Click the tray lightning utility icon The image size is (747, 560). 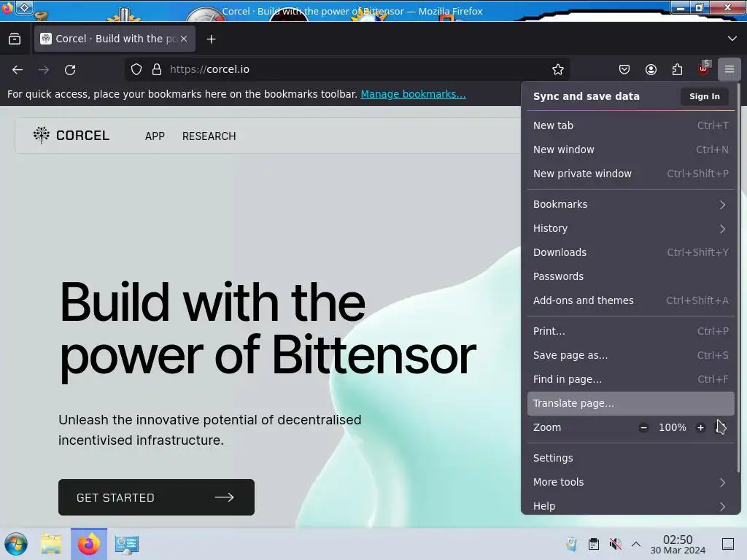point(571,544)
